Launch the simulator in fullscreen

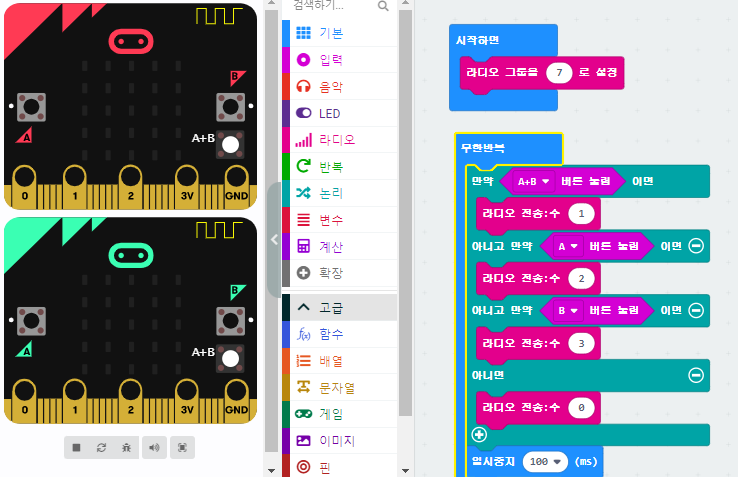[182, 448]
